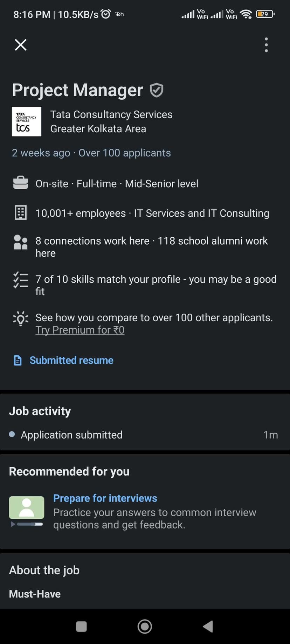Viewport: 290px width, 644px height.
Task: View 8 connections who work here
Action: [92, 241]
